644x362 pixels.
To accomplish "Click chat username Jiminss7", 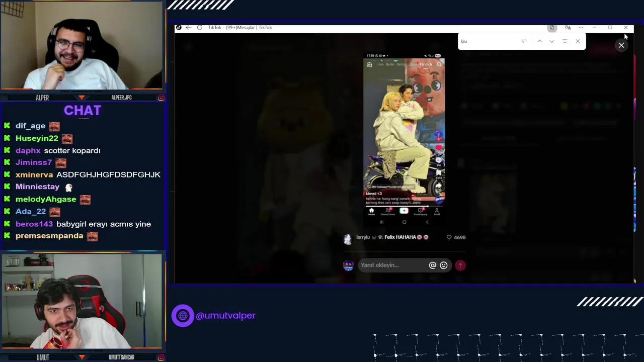I will 34,162.
